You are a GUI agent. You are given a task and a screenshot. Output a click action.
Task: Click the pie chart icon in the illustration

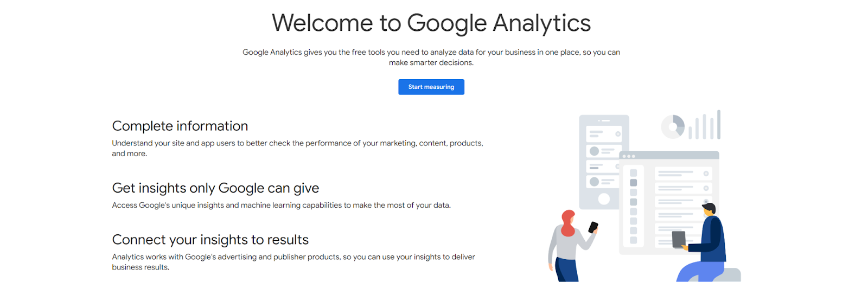click(x=673, y=127)
